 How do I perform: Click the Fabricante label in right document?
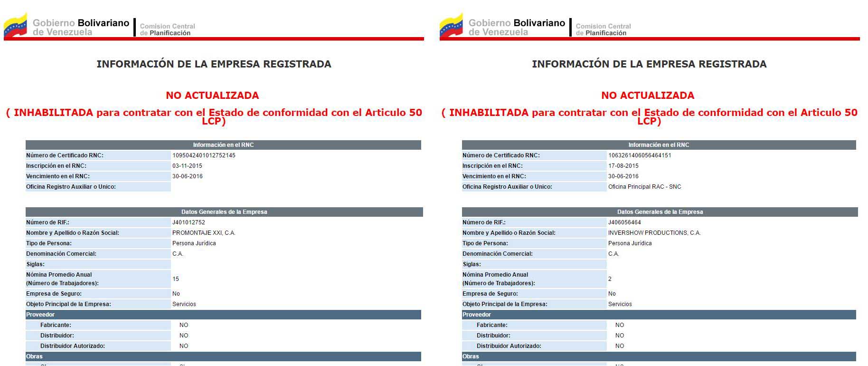(x=492, y=325)
